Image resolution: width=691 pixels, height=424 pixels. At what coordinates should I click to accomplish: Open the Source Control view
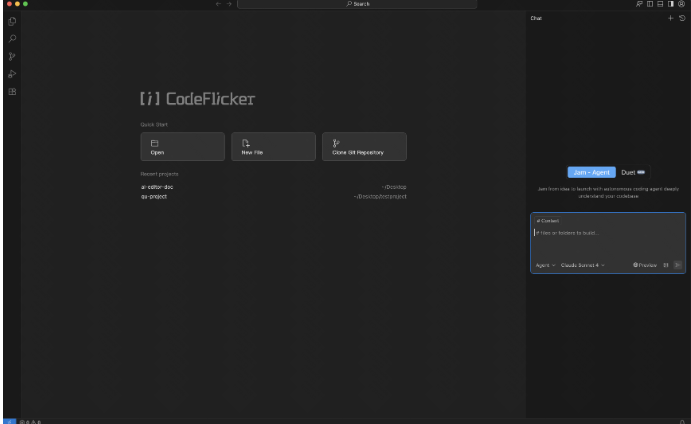12,56
